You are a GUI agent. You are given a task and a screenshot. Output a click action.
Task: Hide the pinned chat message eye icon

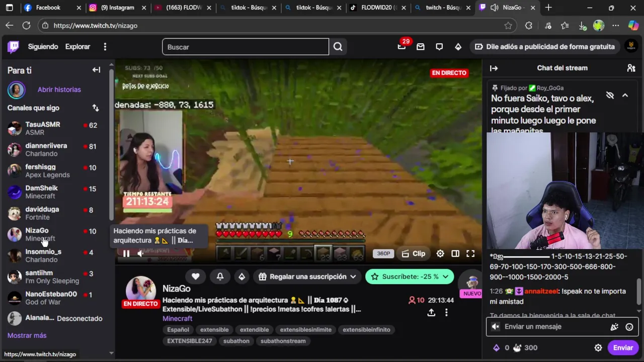pyautogui.click(x=610, y=95)
